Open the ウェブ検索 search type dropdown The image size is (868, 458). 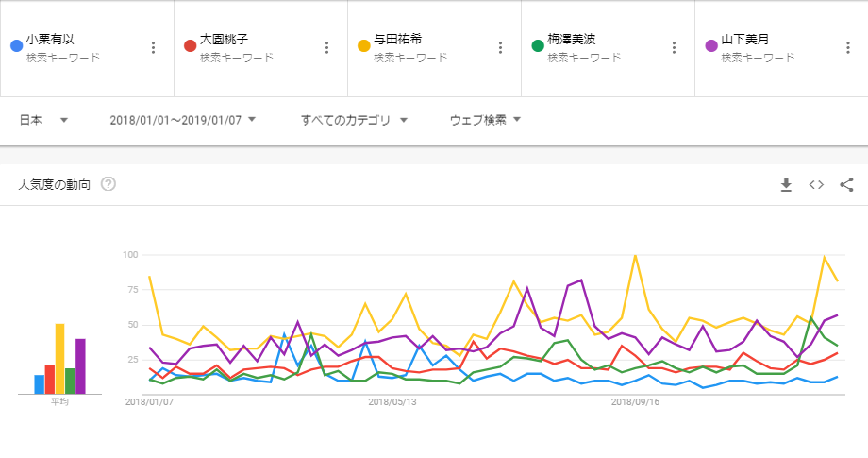point(486,120)
